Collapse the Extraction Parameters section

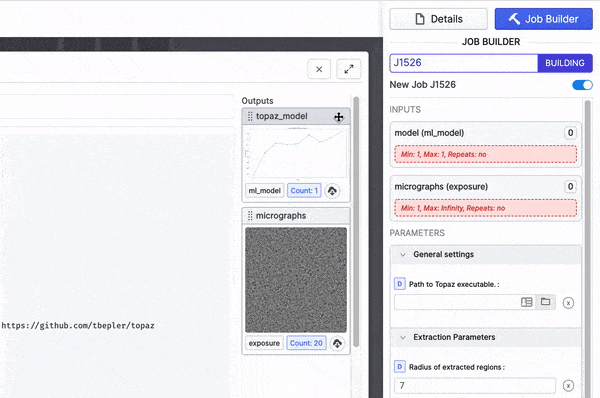click(x=485, y=337)
